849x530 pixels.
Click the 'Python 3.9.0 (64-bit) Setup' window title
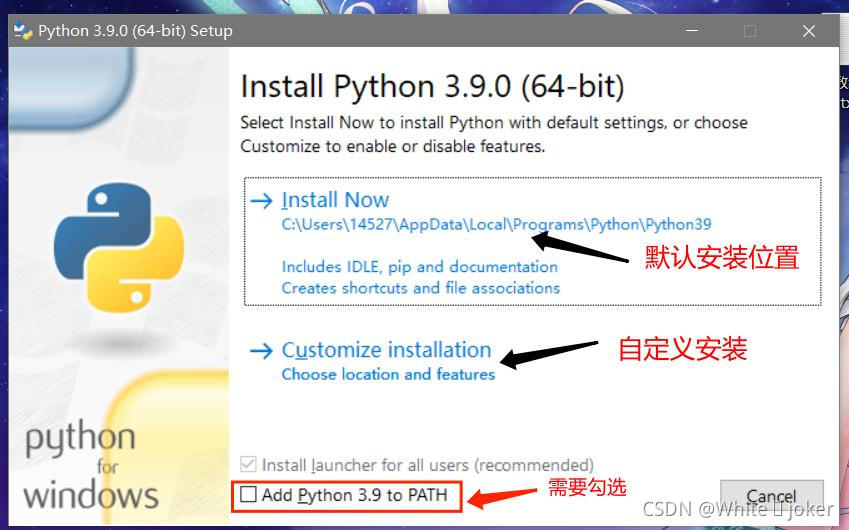[135, 31]
